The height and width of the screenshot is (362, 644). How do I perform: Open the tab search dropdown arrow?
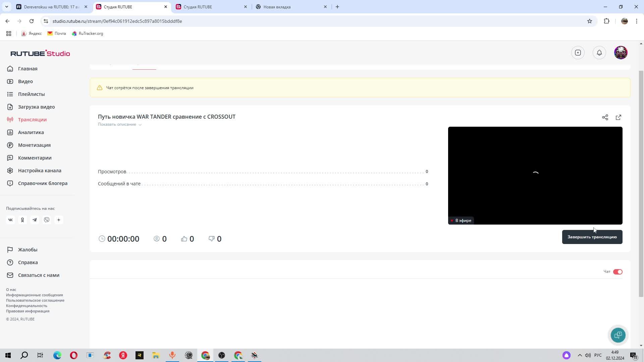(6, 7)
